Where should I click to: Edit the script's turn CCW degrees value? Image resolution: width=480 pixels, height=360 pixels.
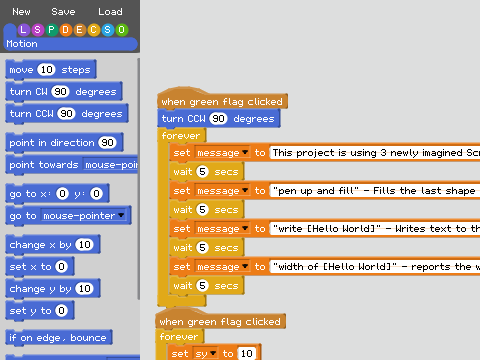(x=218, y=119)
